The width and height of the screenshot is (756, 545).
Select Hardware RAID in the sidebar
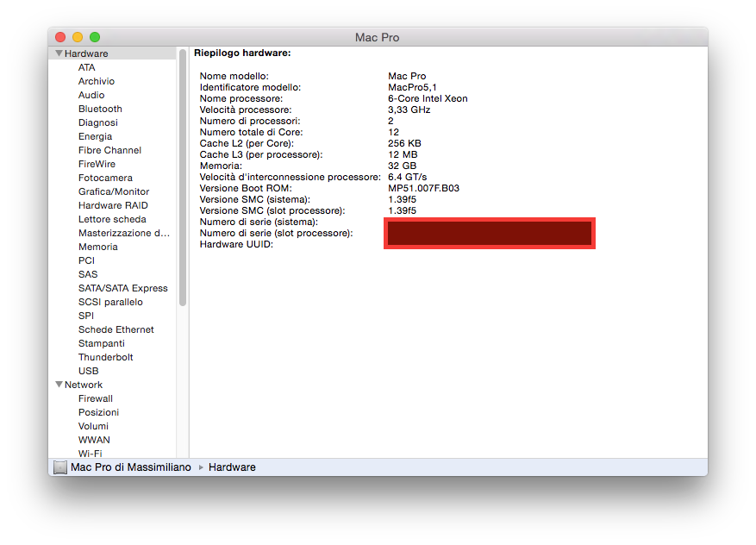113,205
